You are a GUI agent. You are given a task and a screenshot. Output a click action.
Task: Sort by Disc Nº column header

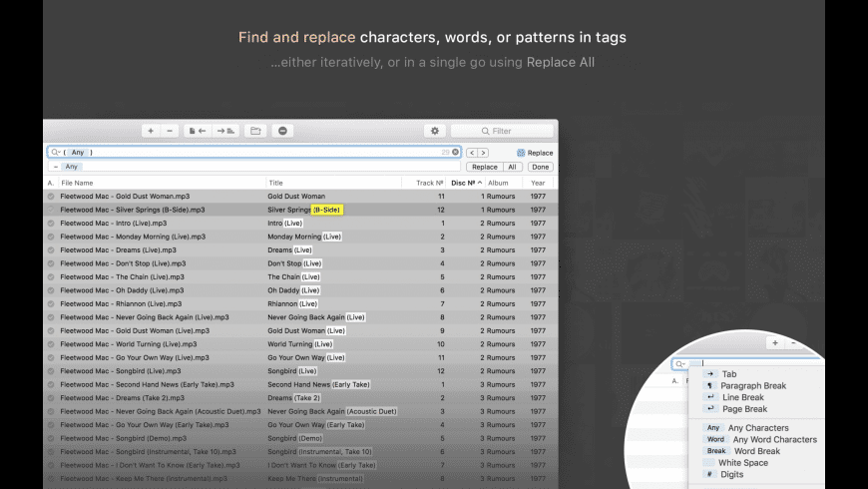[x=466, y=183]
